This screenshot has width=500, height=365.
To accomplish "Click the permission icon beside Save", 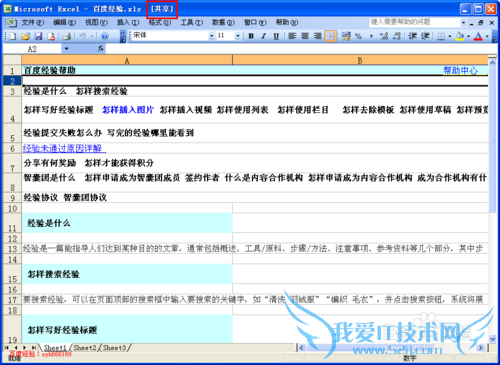I will tap(51, 36).
